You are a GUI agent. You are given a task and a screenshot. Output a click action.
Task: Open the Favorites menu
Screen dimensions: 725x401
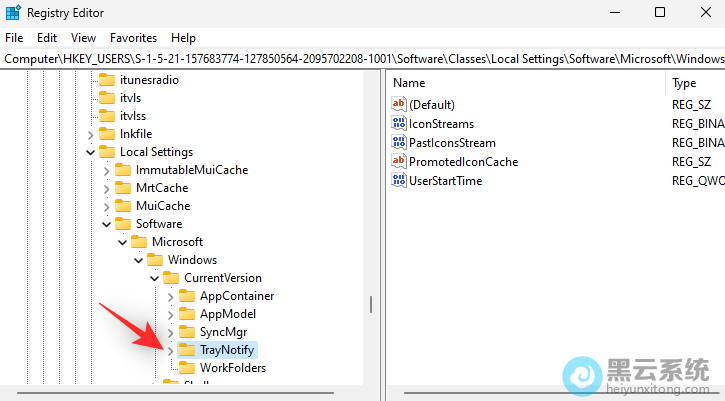pyautogui.click(x=133, y=37)
